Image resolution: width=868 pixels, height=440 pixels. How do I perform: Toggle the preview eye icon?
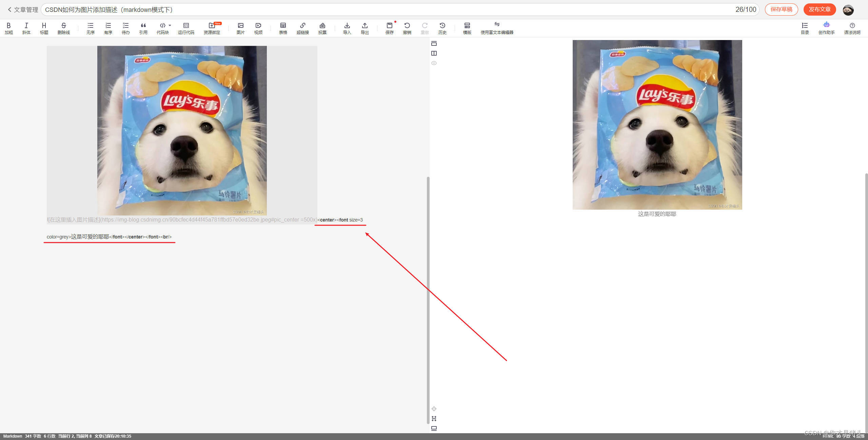click(434, 63)
